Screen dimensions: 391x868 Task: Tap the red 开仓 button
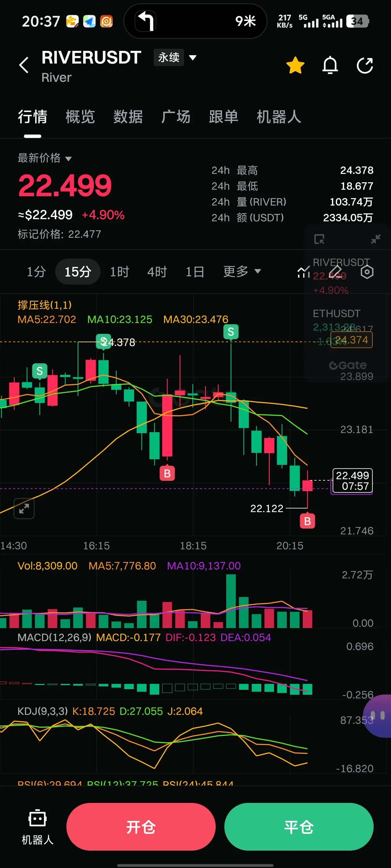[x=141, y=827]
